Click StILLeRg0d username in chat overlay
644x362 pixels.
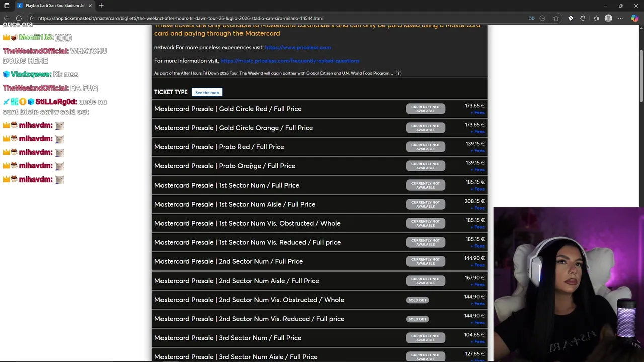(56, 102)
